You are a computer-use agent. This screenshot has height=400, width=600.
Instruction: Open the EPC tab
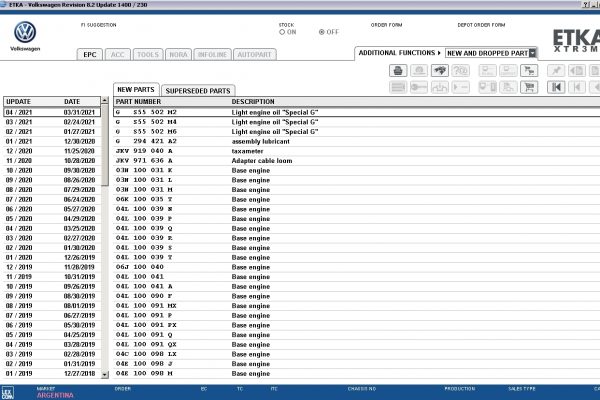click(x=90, y=54)
